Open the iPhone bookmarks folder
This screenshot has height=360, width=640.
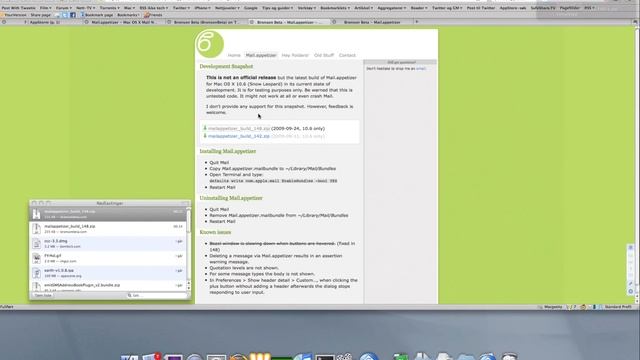pos(202,8)
